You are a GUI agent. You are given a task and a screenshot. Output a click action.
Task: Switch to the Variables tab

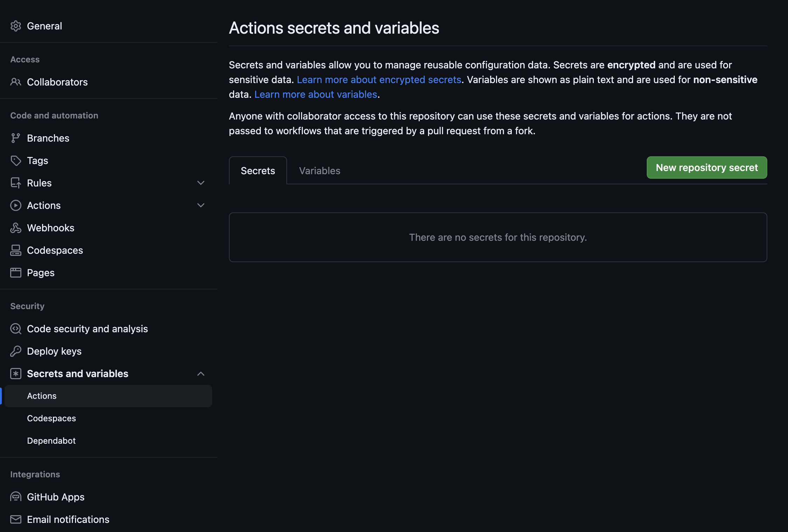(319, 171)
